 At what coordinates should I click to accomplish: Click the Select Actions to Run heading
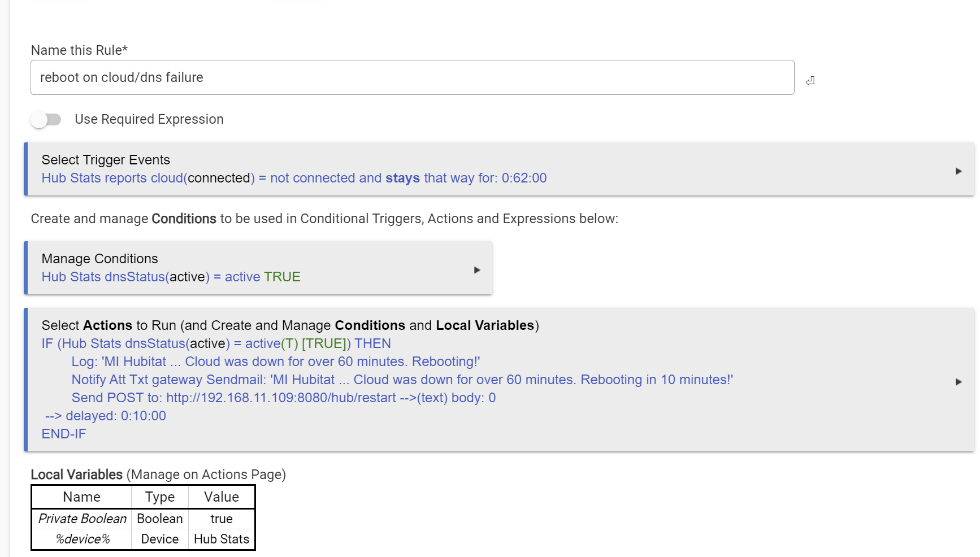290,325
